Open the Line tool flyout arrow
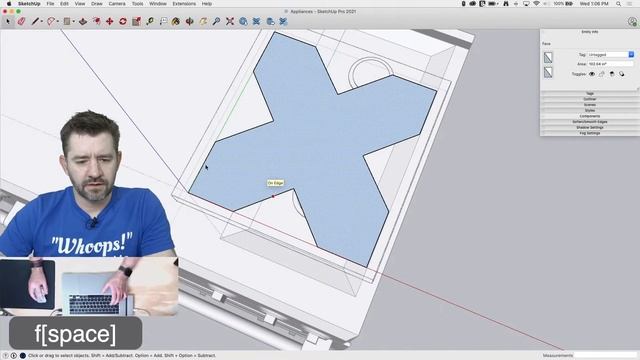This screenshot has height=360, width=640. (x=42, y=22)
